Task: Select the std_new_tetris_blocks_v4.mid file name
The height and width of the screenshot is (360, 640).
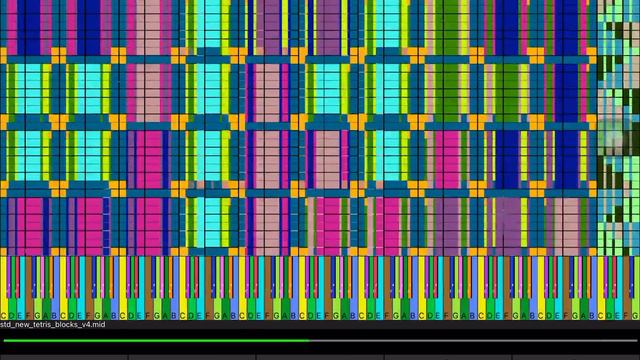Action: (x=53, y=324)
